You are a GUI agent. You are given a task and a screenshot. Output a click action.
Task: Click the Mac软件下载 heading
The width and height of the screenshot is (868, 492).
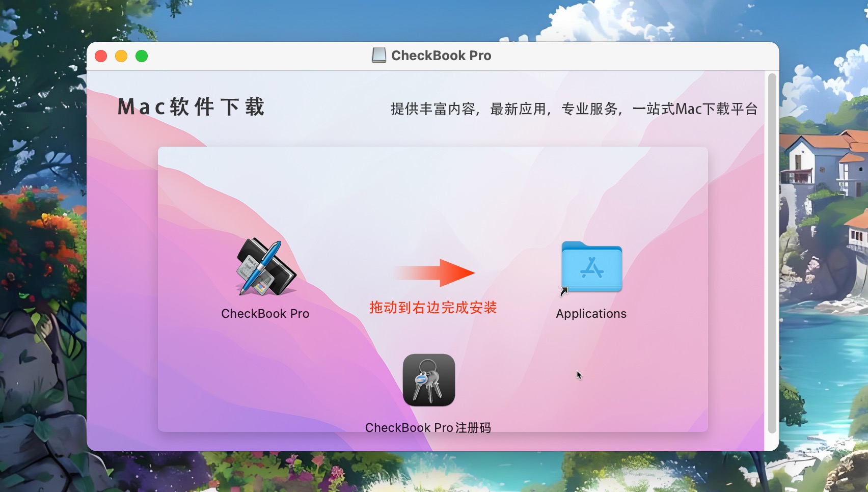click(x=191, y=107)
